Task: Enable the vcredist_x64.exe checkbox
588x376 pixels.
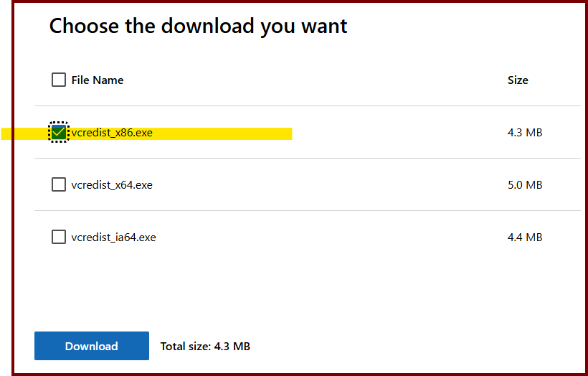Action: tap(59, 184)
